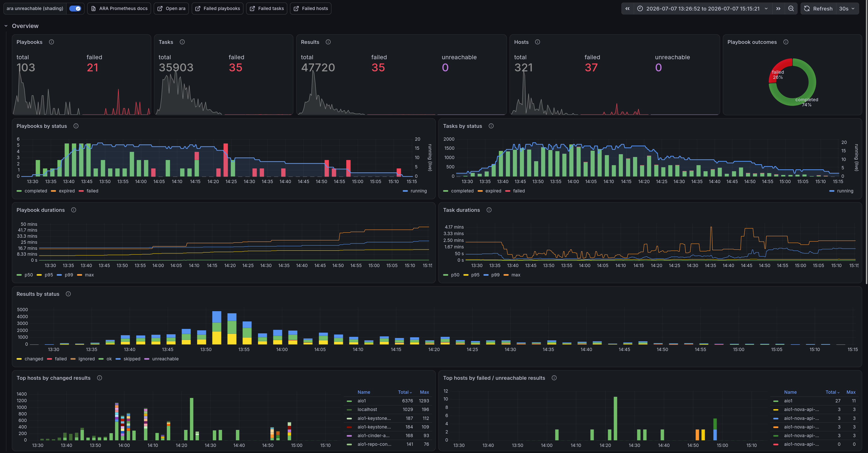
Task: Show info for Hosts panel
Action: point(537,42)
